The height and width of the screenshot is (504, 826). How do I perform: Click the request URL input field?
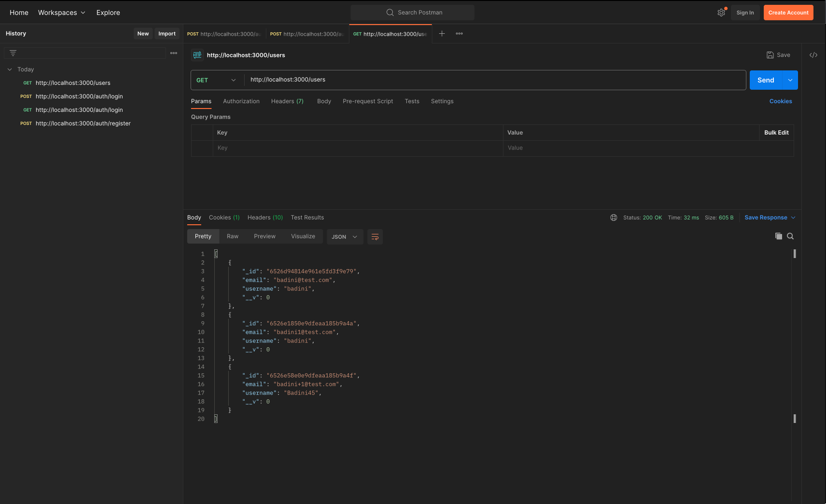pyautogui.click(x=495, y=80)
